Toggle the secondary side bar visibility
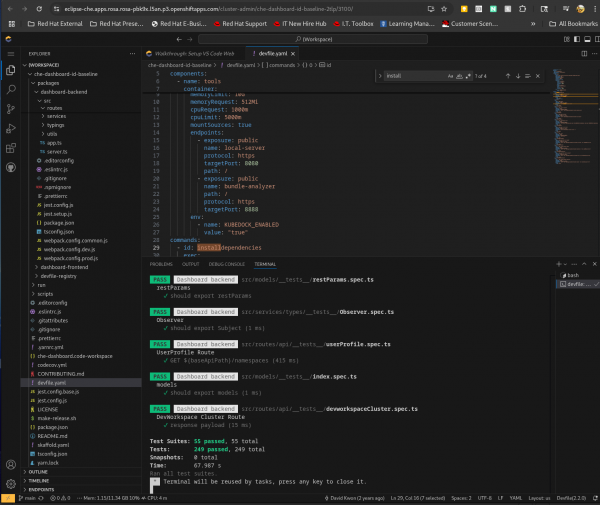This screenshot has width=600, height=505. (597, 39)
